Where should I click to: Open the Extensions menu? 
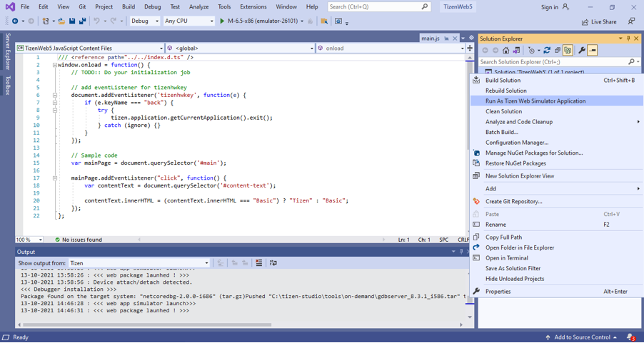(x=253, y=7)
